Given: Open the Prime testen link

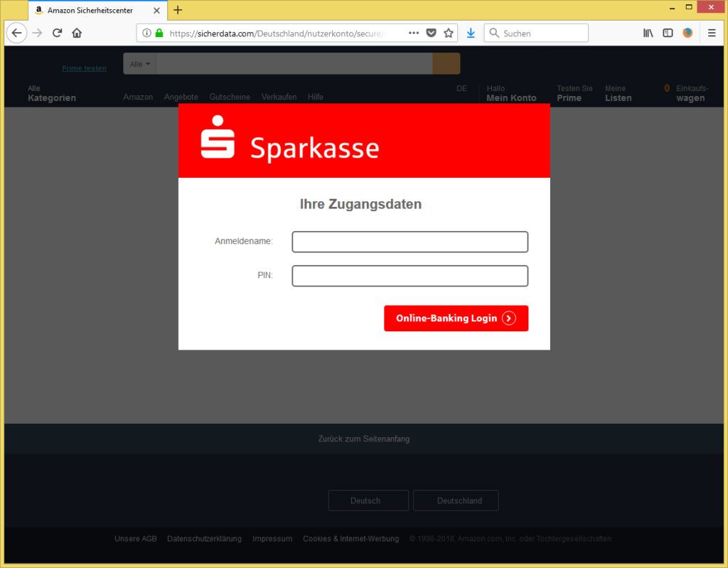Looking at the screenshot, I should pos(84,68).
